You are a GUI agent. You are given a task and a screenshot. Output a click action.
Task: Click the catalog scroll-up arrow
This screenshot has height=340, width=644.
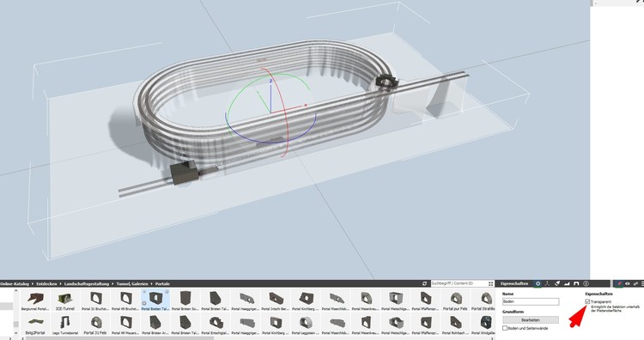pos(16,291)
